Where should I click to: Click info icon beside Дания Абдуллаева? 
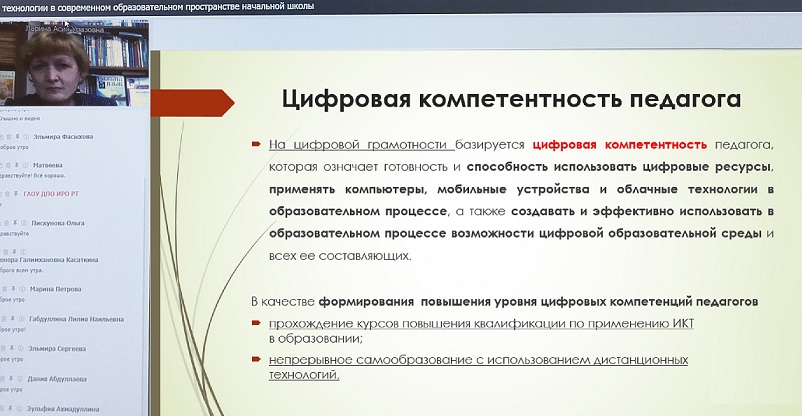[x=20, y=379]
